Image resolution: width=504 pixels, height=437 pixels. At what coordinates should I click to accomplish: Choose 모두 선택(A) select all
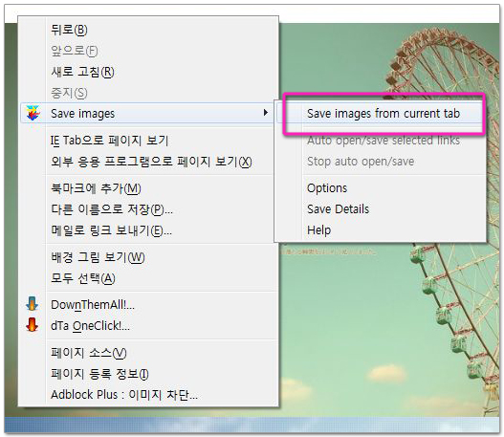148,278
